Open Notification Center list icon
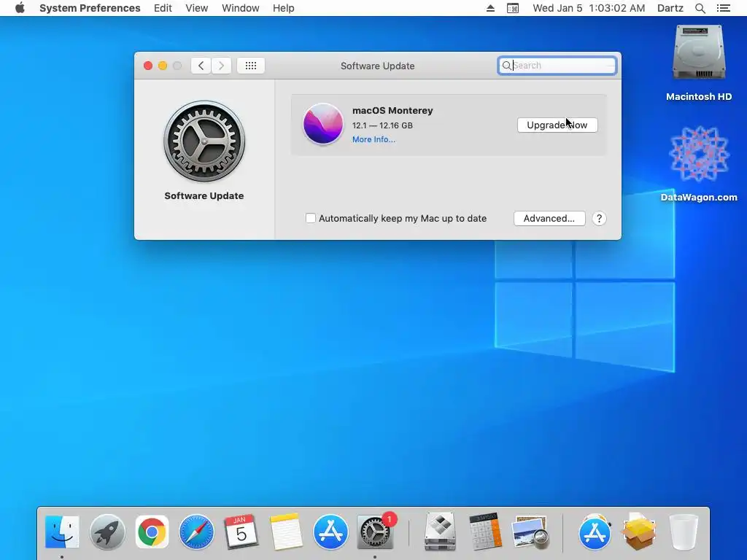This screenshot has height=560, width=747. [x=723, y=8]
